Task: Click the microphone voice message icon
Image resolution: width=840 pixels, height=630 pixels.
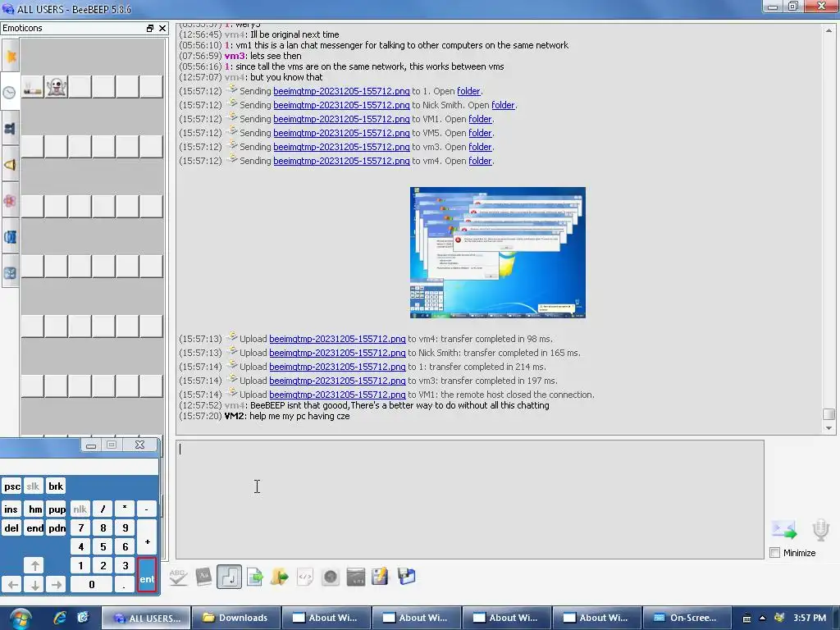Action: tap(820, 530)
